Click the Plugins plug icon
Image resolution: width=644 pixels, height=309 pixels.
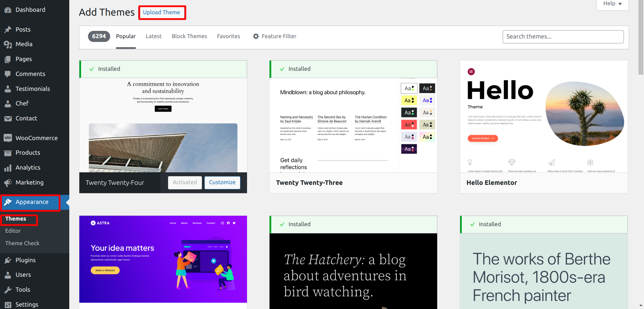(x=8, y=260)
